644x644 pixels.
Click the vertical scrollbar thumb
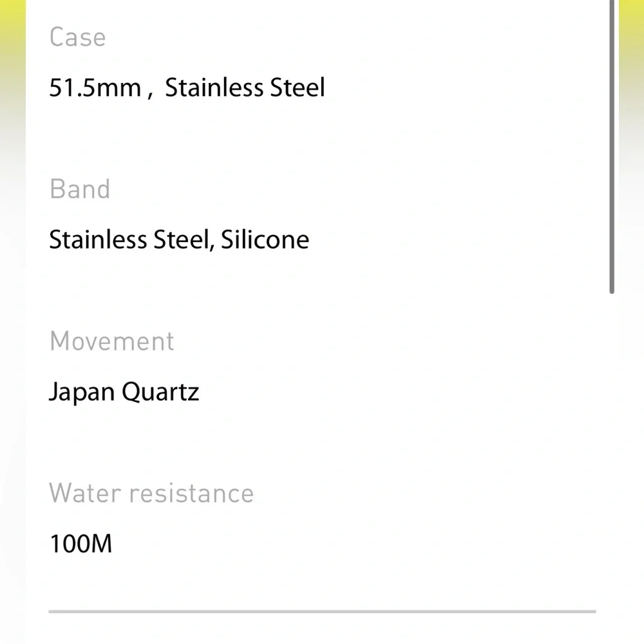(x=612, y=148)
